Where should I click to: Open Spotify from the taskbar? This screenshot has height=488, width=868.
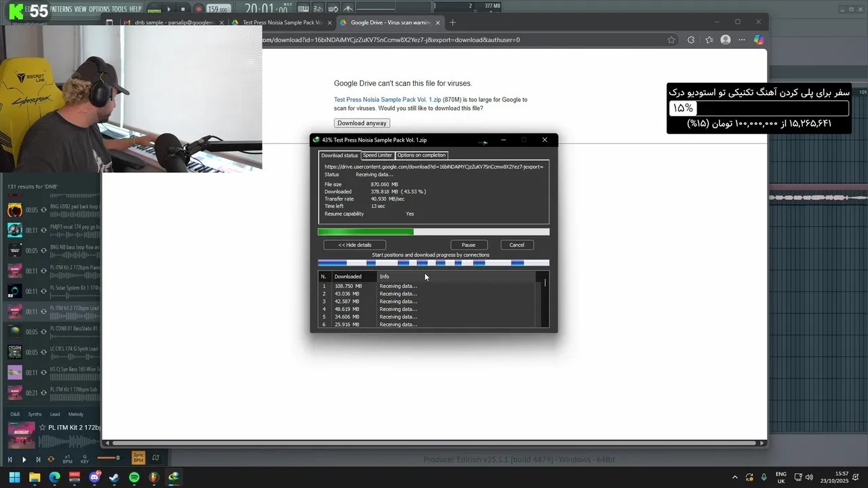click(134, 477)
